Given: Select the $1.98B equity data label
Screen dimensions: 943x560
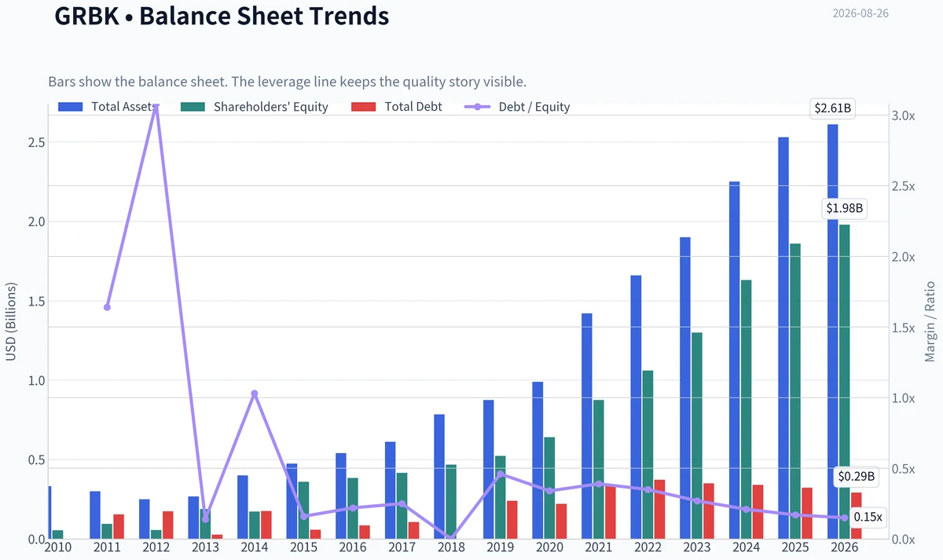Looking at the screenshot, I should tap(844, 209).
